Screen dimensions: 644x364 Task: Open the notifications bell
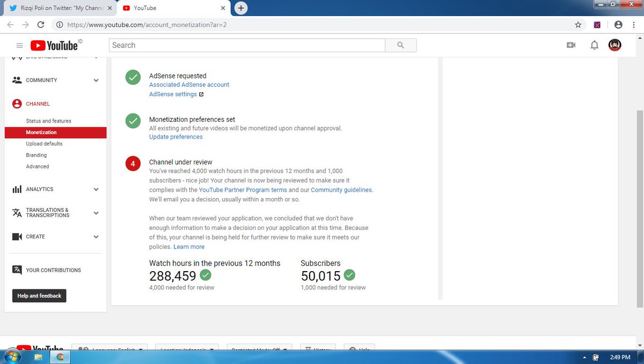click(x=594, y=46)
